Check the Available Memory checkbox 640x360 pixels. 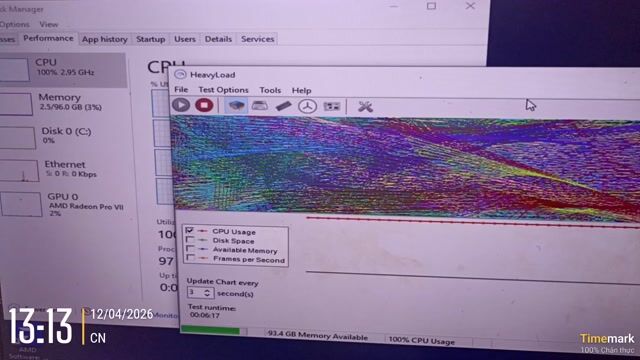pyautogui.click(x=190, y=249)
